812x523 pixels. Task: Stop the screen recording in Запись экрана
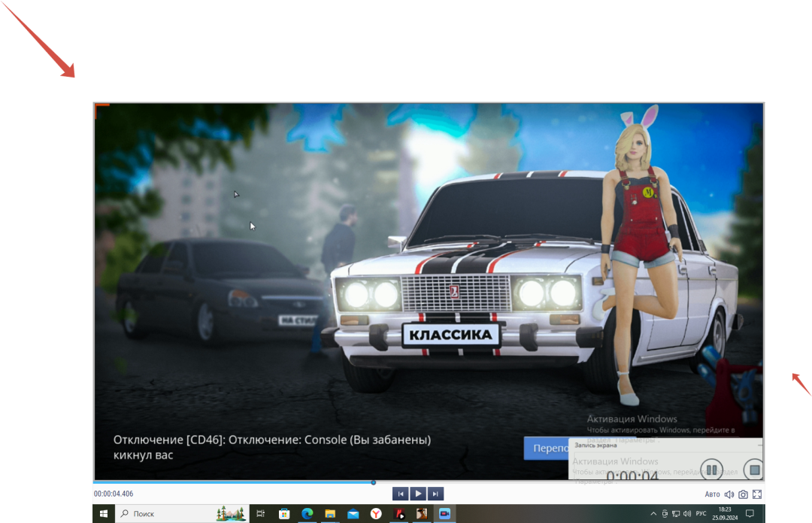coord(754,470)
